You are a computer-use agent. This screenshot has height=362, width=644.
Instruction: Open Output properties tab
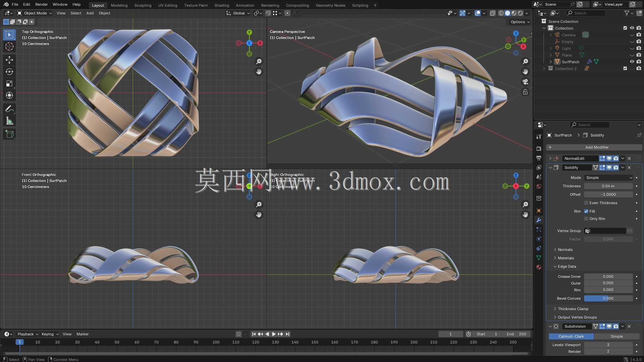[539, 158]
